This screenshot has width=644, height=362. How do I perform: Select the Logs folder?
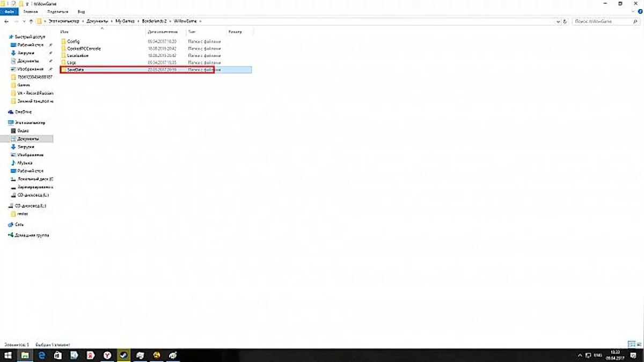click(156, 62)
